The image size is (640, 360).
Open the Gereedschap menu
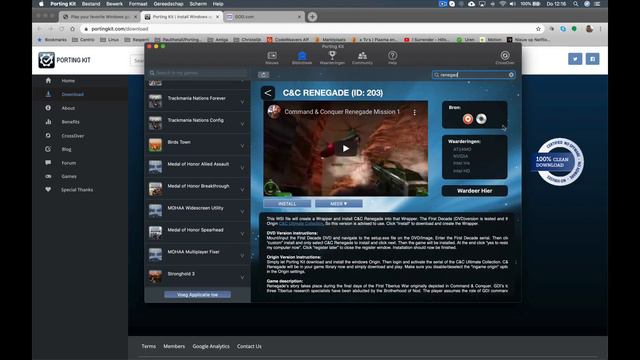pyautogui.click(x=168, y=4)
